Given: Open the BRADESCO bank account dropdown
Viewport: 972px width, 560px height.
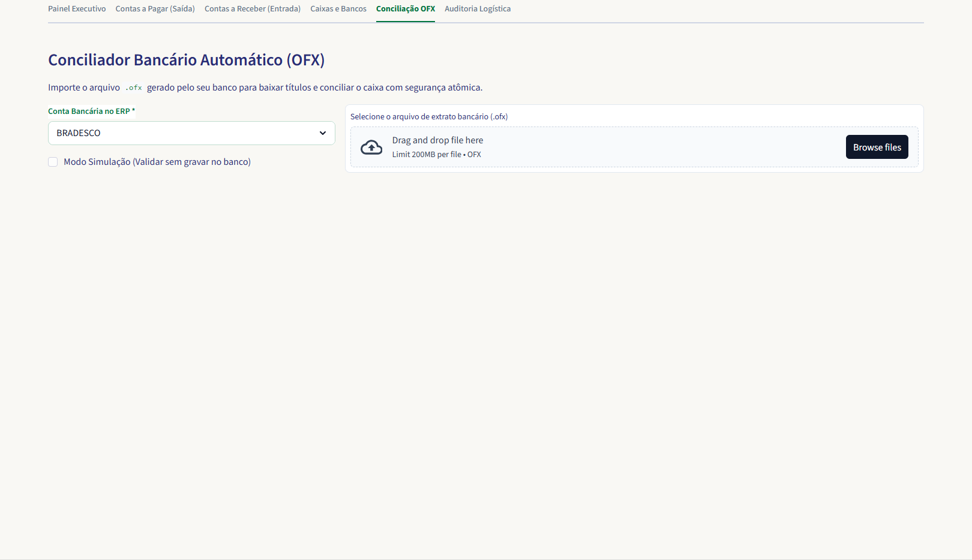Looking at the screenshot, I should tap(191, 133).
